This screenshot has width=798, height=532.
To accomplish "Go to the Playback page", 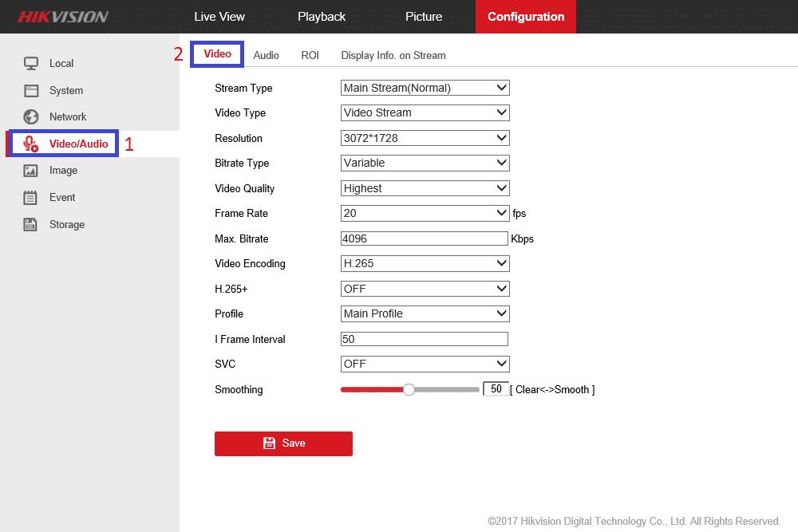I will coord(322,17).
